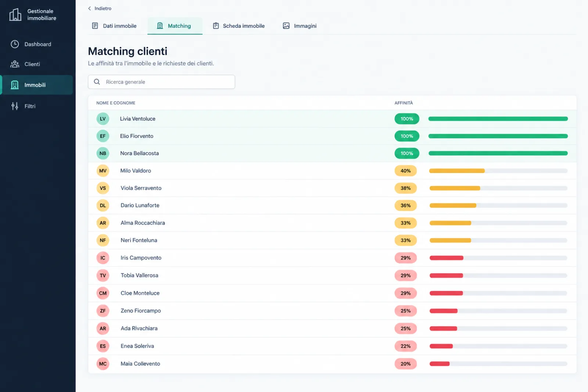Open the Viola Serravento client row
This screenshot has width=588, height=392.
click(332, 188)
